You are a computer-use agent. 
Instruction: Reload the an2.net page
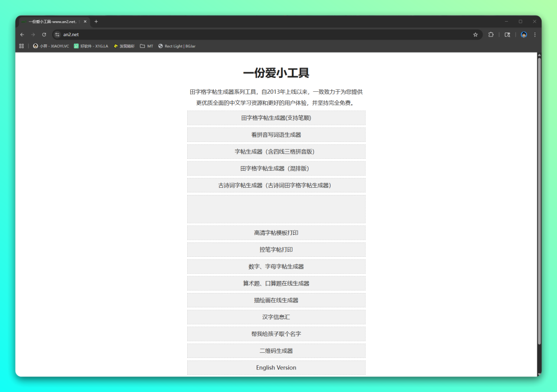click(x=44, y=35)
